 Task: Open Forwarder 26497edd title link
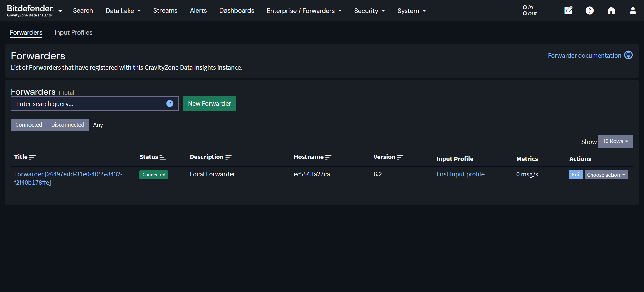(68, 178)
